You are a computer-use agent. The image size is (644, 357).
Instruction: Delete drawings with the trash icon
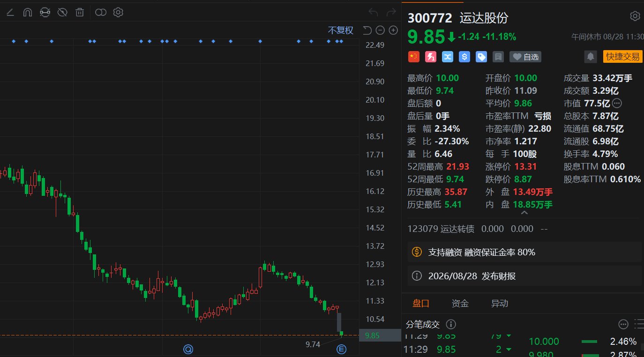tap(80, 12)
